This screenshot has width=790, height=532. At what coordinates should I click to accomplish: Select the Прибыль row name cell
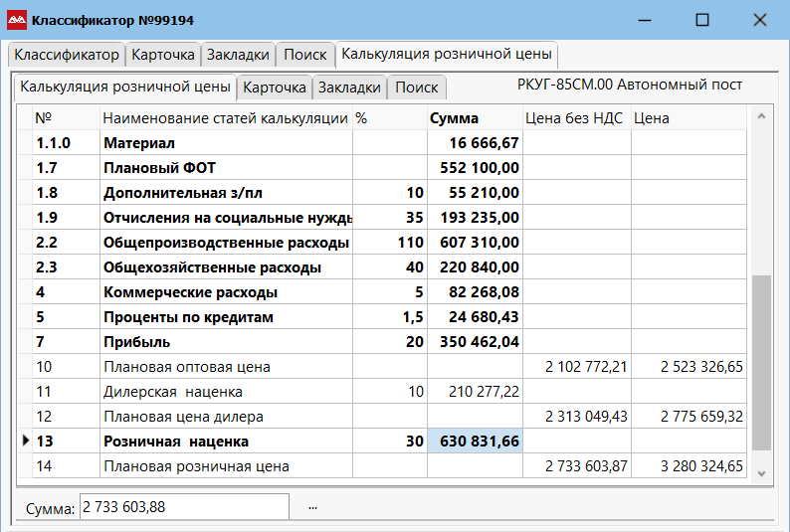coord(226,342)
